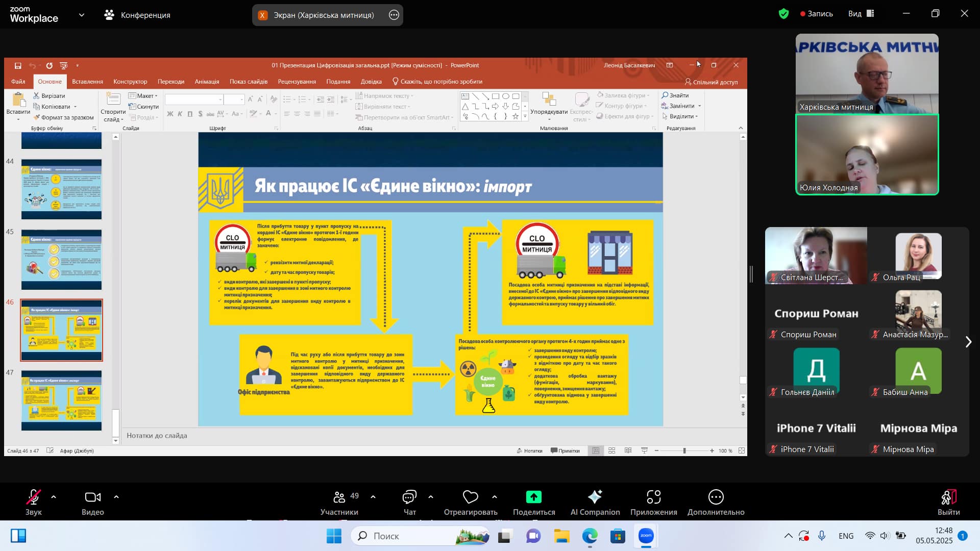Click the green encryption shield icon

[x=784, y=14]
